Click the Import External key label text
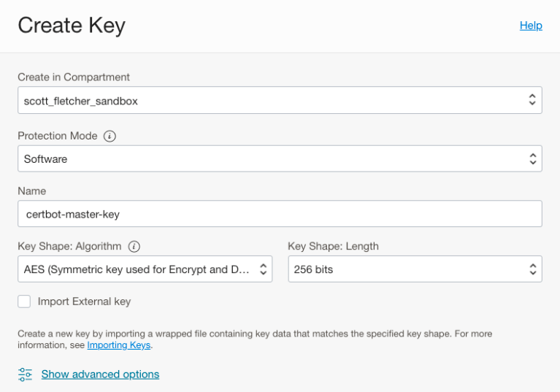This screenshot has height=392, width=560. pos(84,301)
